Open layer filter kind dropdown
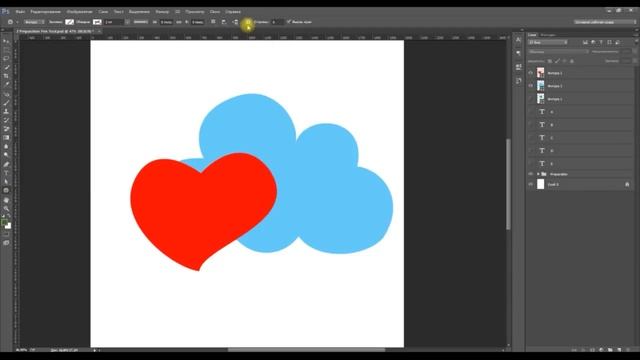Screen dimensions: 640x360 pos(548,42)
